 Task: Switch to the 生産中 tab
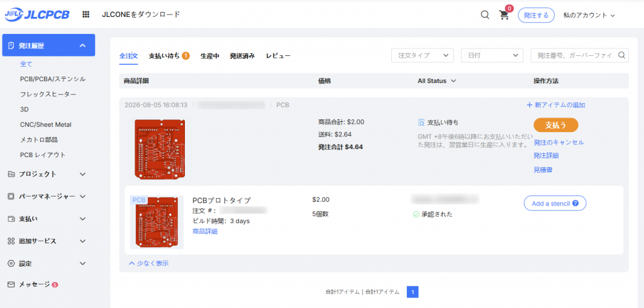pos(209,56)
